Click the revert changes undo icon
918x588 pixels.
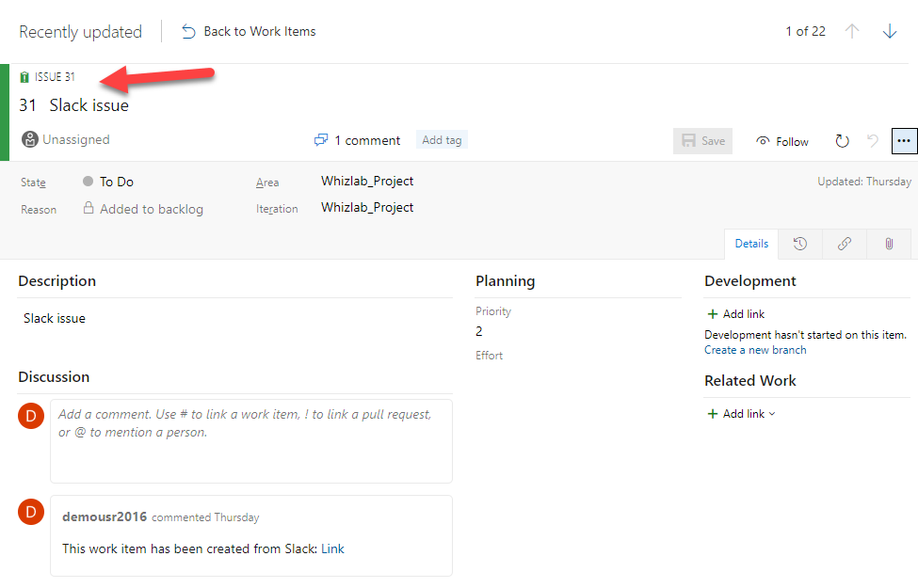coord(873,141)
